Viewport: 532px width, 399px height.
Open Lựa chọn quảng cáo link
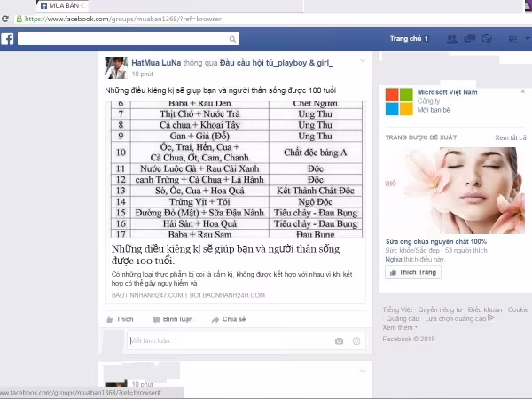point(459,318)
